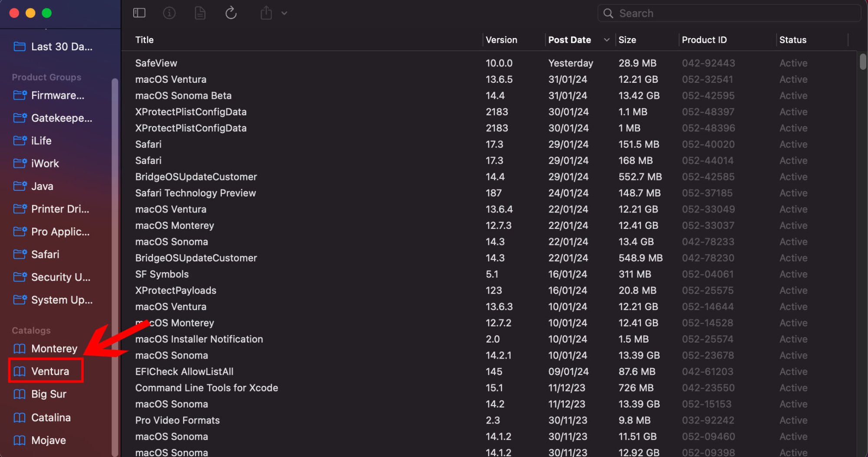Select Firmware product group label
The image size is (868, 457).
(58, 95)
